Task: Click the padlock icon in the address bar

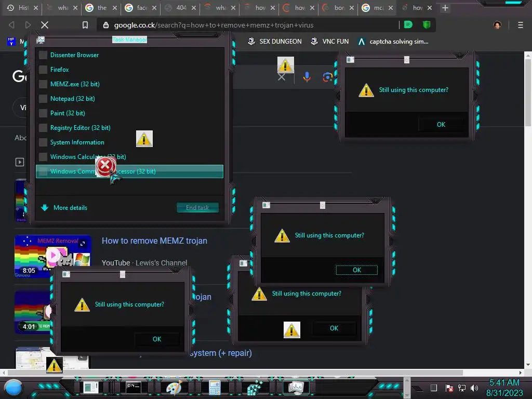Action: (106, 25)
